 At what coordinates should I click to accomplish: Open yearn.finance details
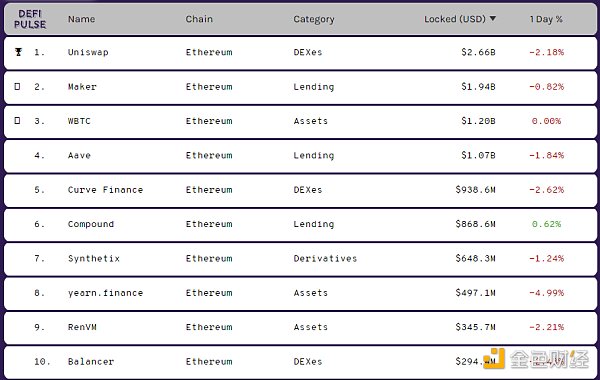(x=105, y=293)
